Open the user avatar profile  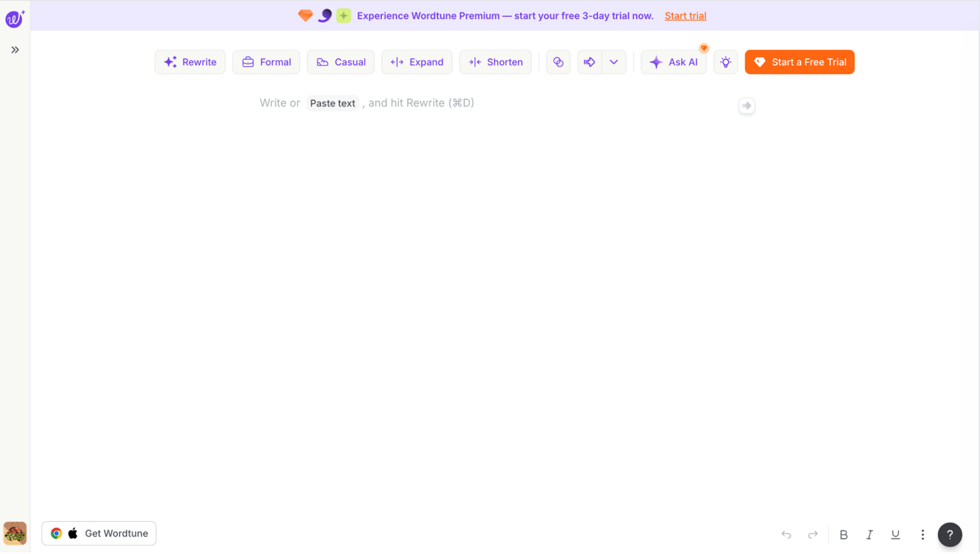click(15, 533)
